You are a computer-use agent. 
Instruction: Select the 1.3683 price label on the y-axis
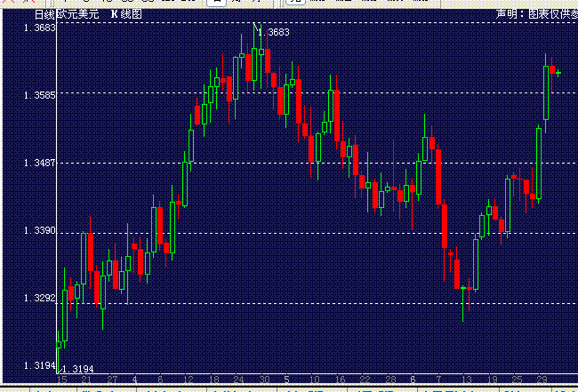[x=40, y=28]
